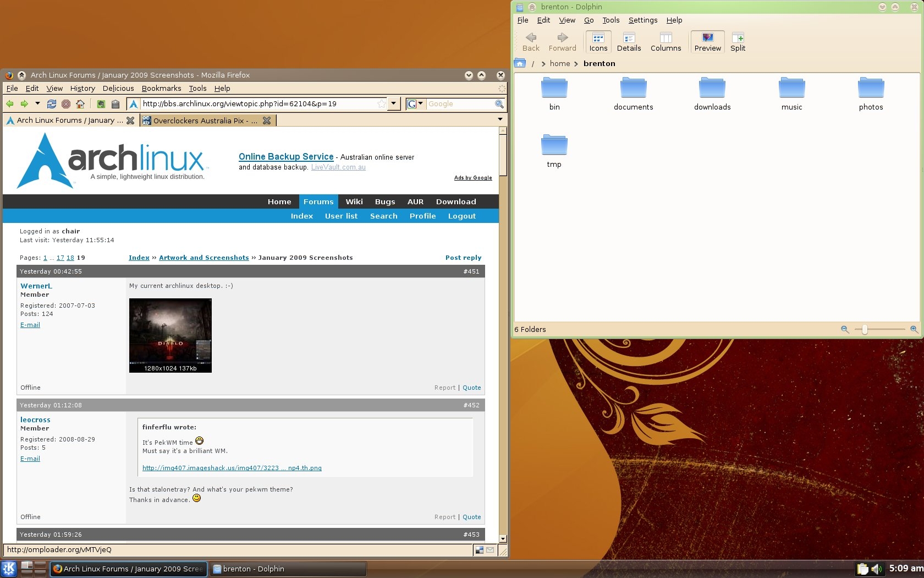Open the photos folder in Dolphin

[871, 94]
